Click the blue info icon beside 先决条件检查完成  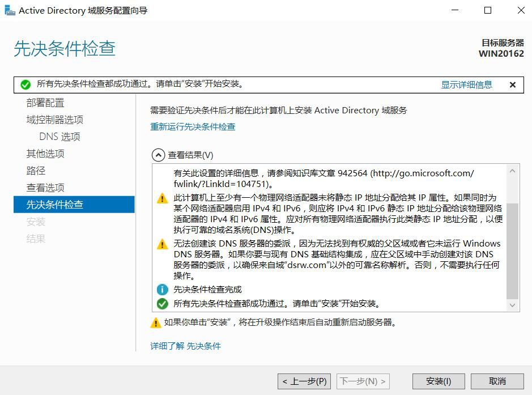(x=163, y=290)
